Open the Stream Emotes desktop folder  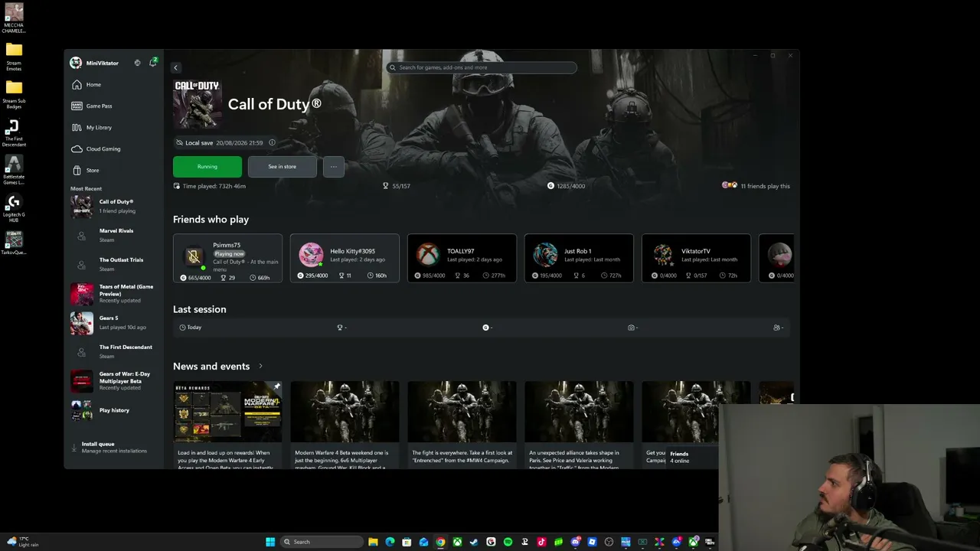(x=14, y=57)
